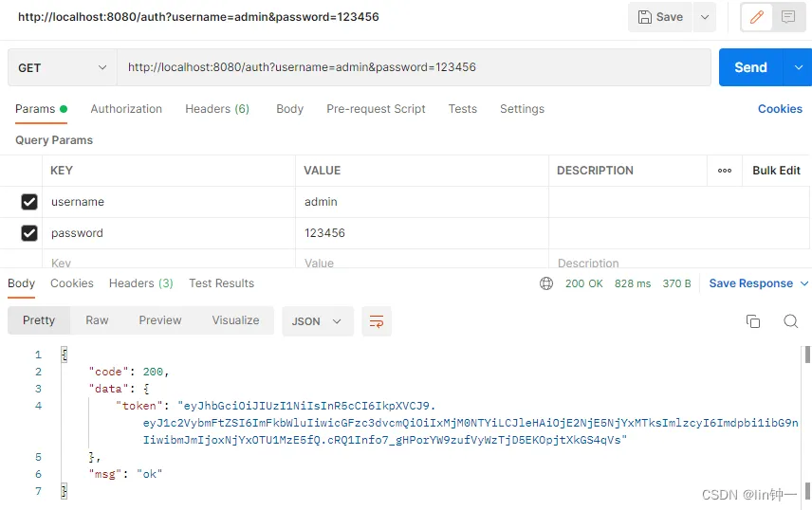Viewport: 812px width, 510px height.
Task: Uncheck the username parameter checkbox
Action: coord(29,202)
